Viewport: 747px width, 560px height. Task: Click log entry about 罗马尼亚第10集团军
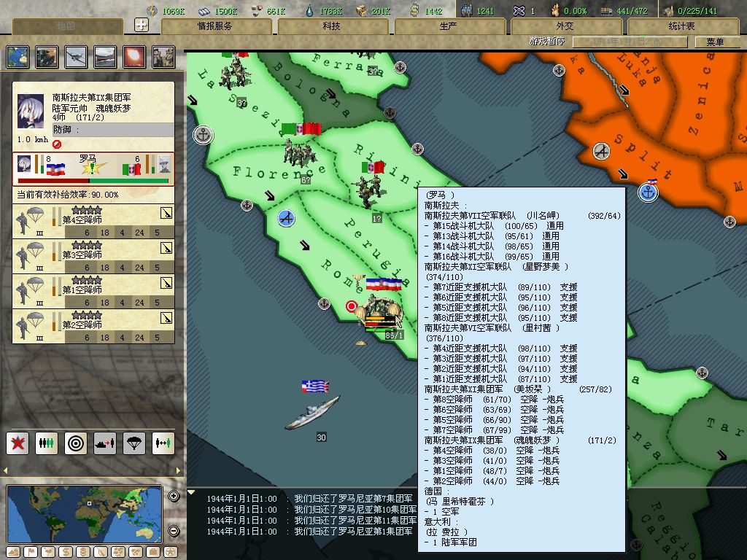coord(311,510)
